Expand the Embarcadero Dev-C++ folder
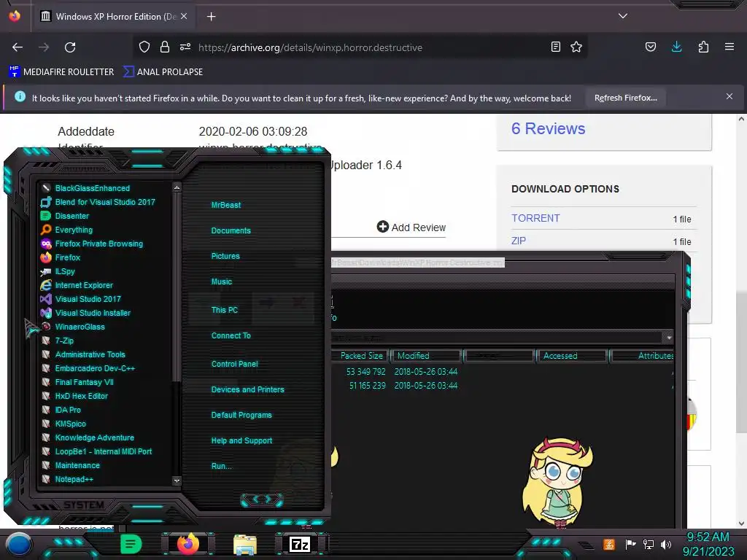Viewport: 747px width, 560px height. point(88,368)
